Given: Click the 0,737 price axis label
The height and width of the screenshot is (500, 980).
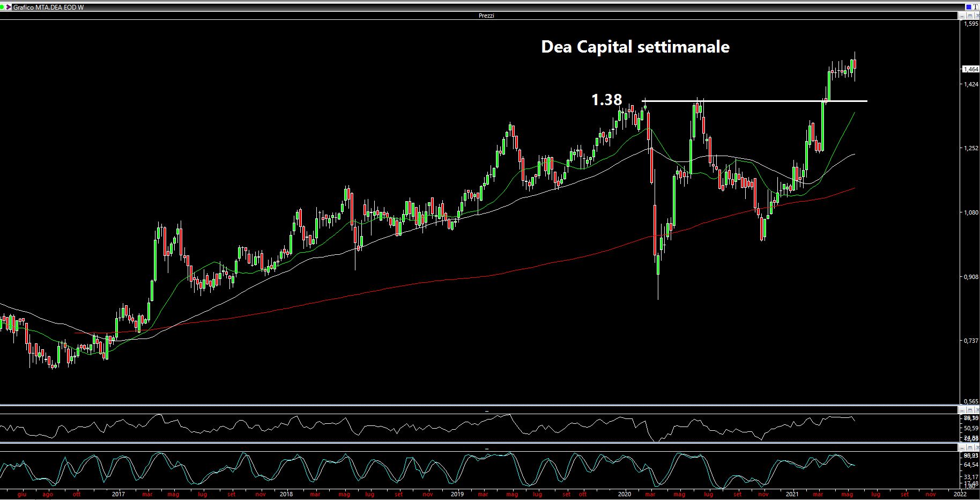Looking at the screenshot, I should point(971,341).
